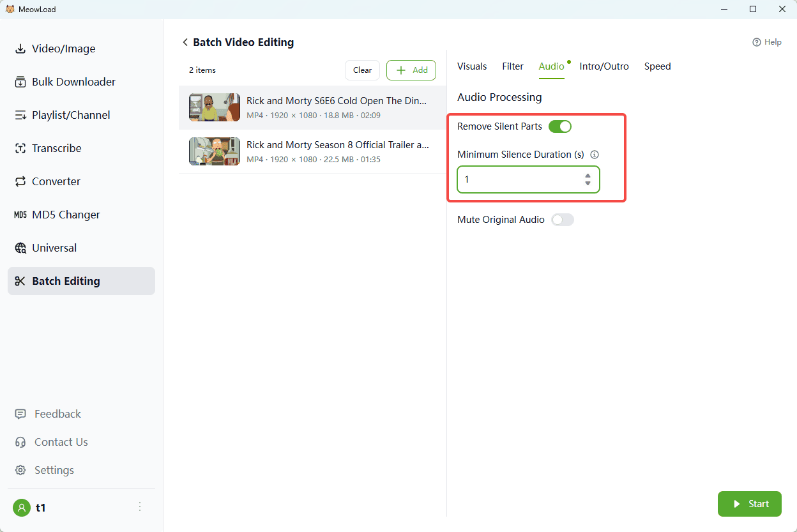Screen dimensions: 797x532
Task: Click the info icon beside Minimum Silence Duration
Action: [595, 155]
